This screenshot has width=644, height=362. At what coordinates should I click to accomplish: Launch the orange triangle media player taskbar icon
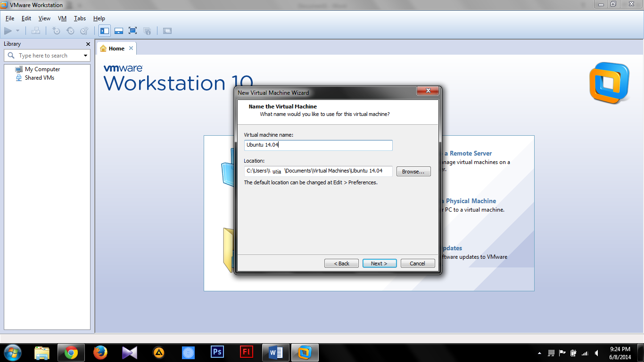click(x=159, y=353)
